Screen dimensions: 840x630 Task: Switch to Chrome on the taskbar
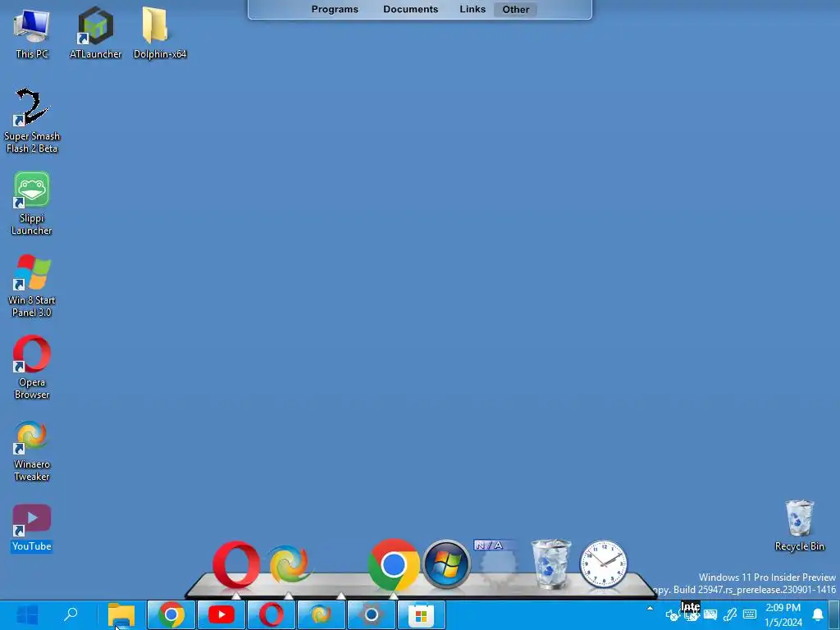pos(171,615)
